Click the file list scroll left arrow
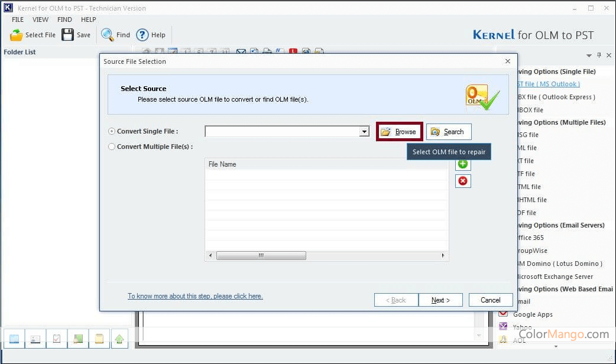This screenshot has width=616, height=364. [210, 256]
